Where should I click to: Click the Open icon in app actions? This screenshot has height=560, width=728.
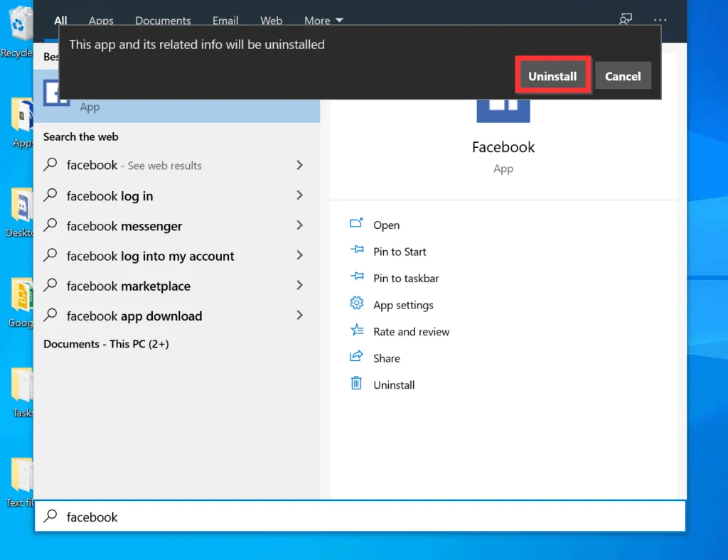(356, 224)
